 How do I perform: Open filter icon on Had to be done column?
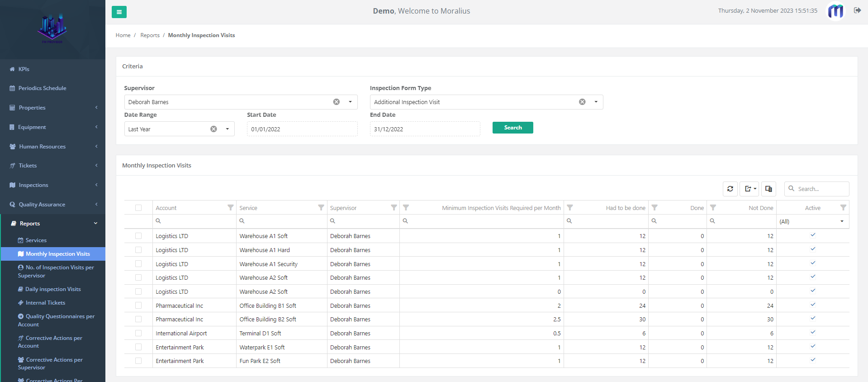pyautogui.click(x=570, y=208)
